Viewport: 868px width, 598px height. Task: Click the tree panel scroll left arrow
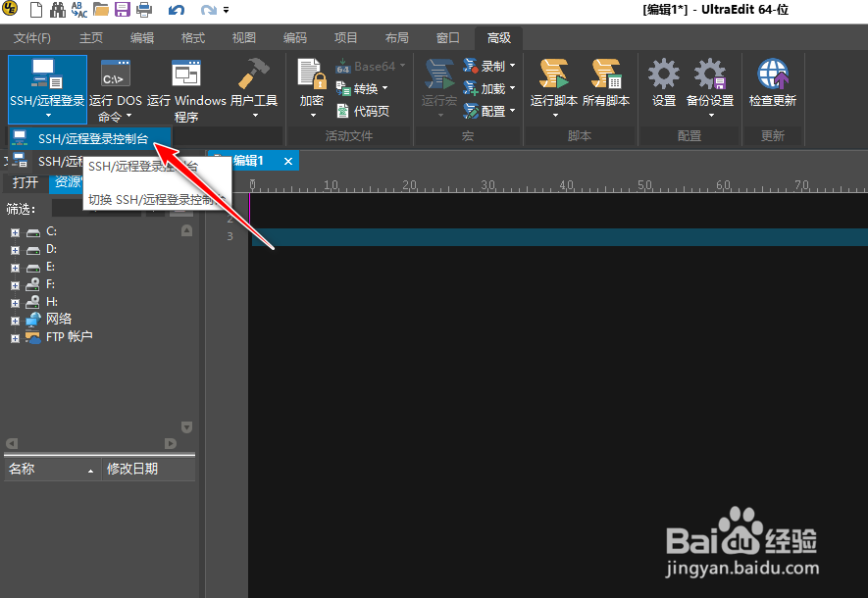(x=12, y=444)
